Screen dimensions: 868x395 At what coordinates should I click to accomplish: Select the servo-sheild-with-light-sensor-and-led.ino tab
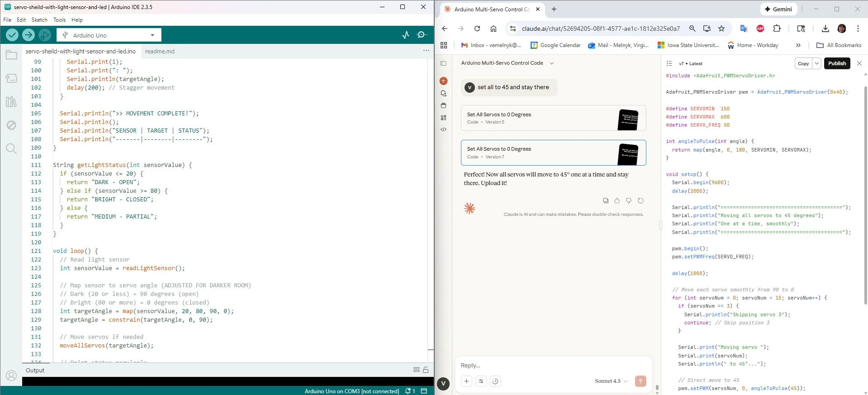click(81, 52)
